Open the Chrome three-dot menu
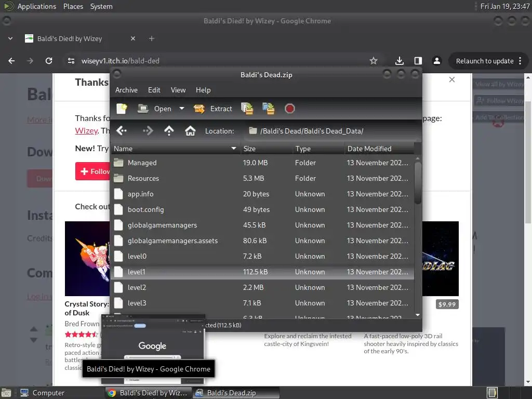 click(x=520, y=61)
